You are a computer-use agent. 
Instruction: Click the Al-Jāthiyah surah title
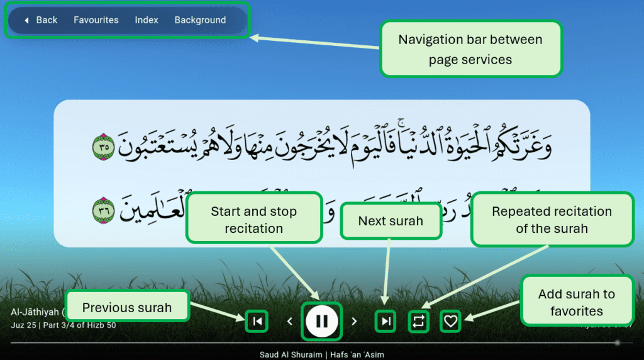35,312
